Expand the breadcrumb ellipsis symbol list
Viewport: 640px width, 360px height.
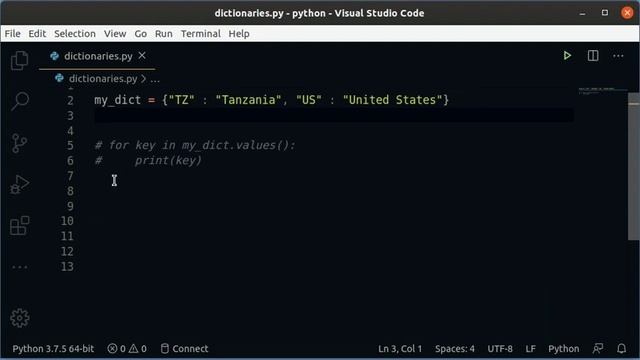coord(155,79)
